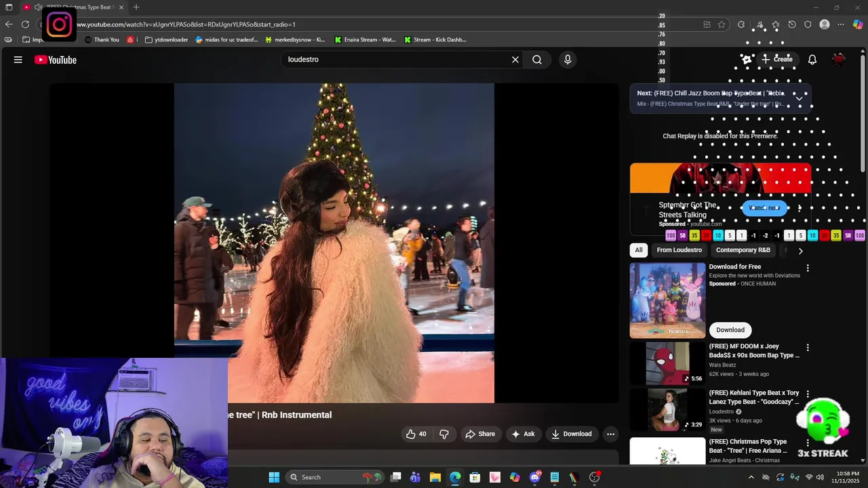Collapse the Next-up mix playlist panel
Viewport: 868px width, 488px height.
(x=799, y=98)
